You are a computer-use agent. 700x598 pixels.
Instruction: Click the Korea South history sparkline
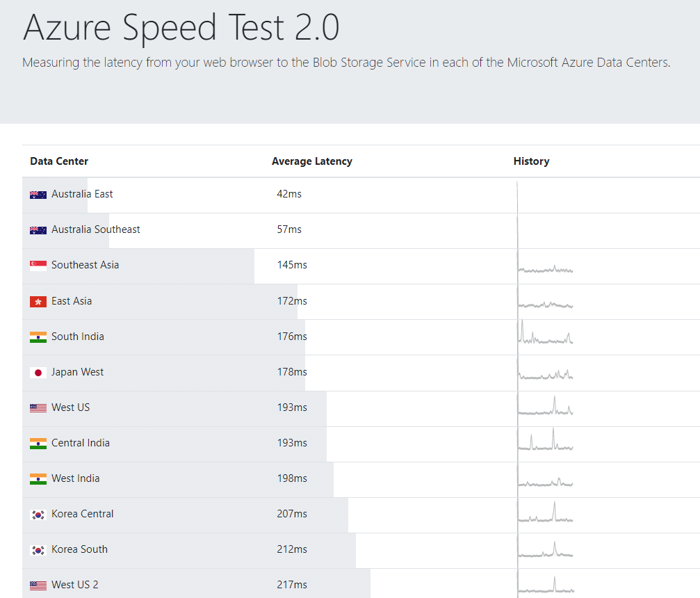coord(546,549)
